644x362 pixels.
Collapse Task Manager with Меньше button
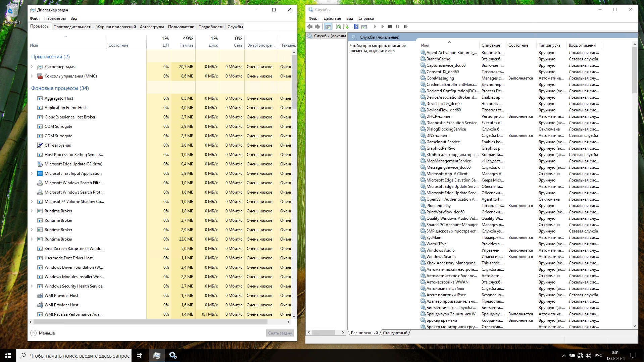click(43, 333)
